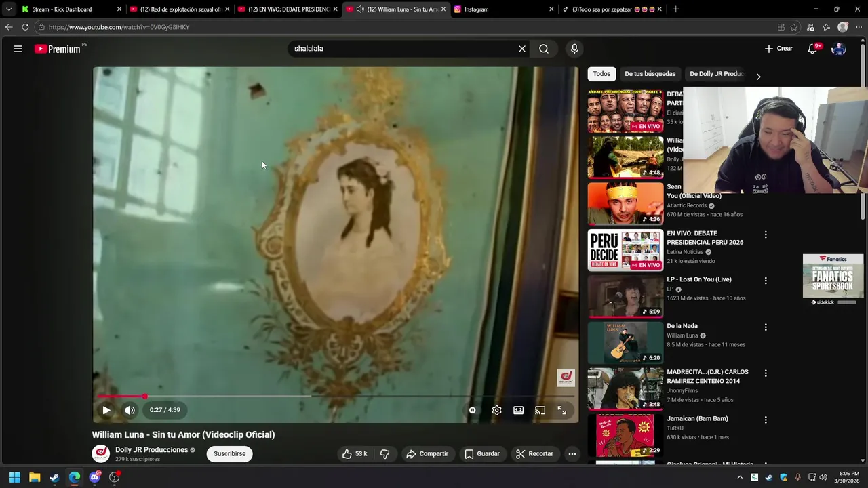Add page to favorites star
868x488 pixels.
click(794, 27)
